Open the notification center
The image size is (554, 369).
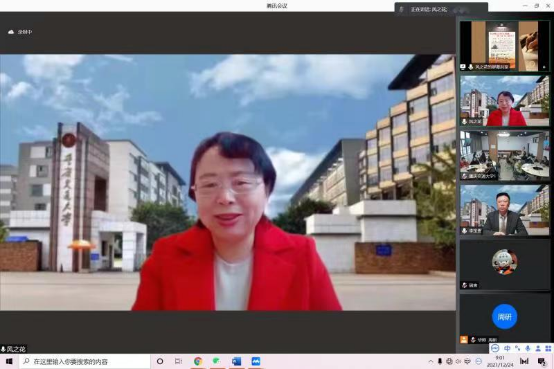click(541, 361)
